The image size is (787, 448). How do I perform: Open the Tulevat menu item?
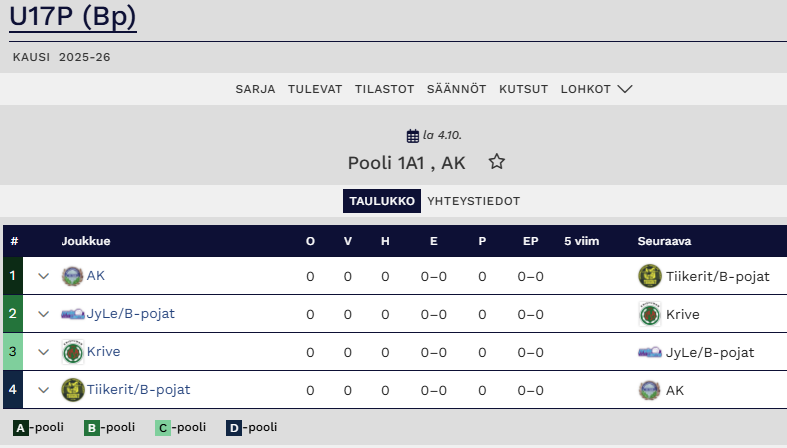315,89
